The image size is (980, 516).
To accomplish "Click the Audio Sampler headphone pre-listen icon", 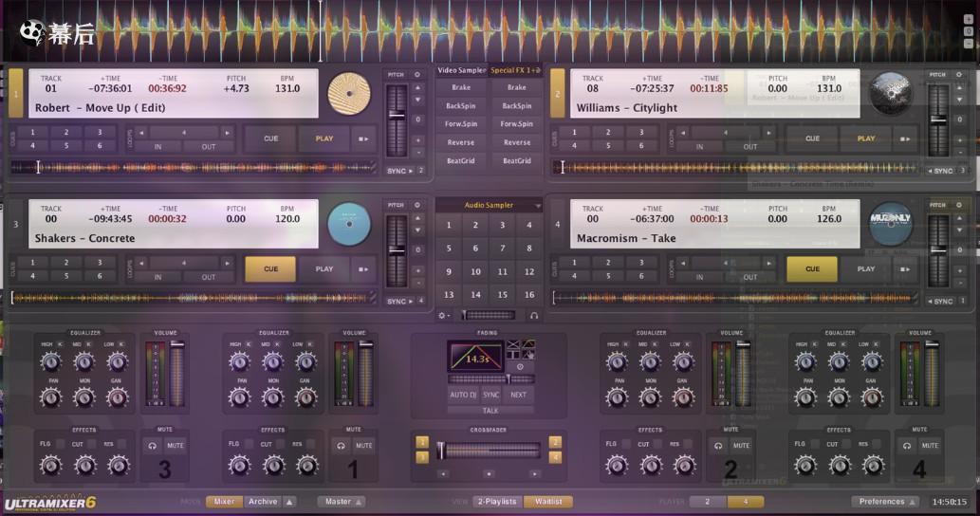I will click(x=534, y=316).
